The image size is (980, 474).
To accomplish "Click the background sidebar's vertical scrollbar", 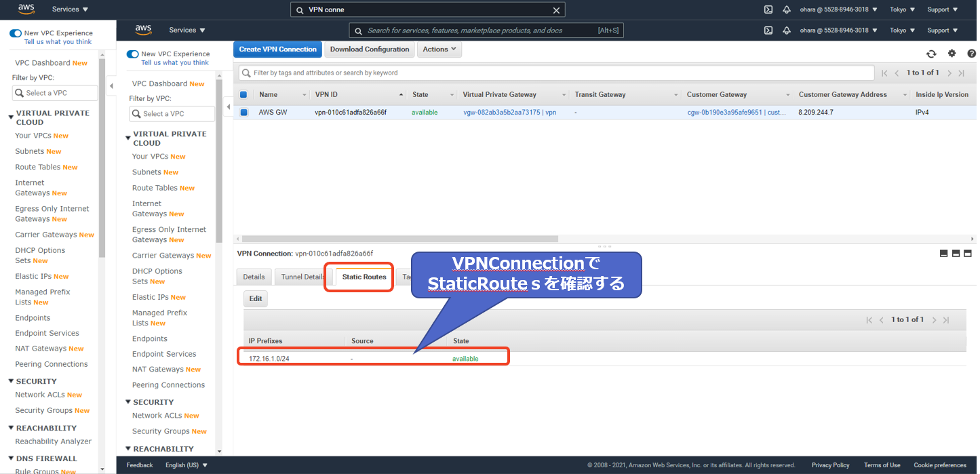I will (x=102, y=158).
